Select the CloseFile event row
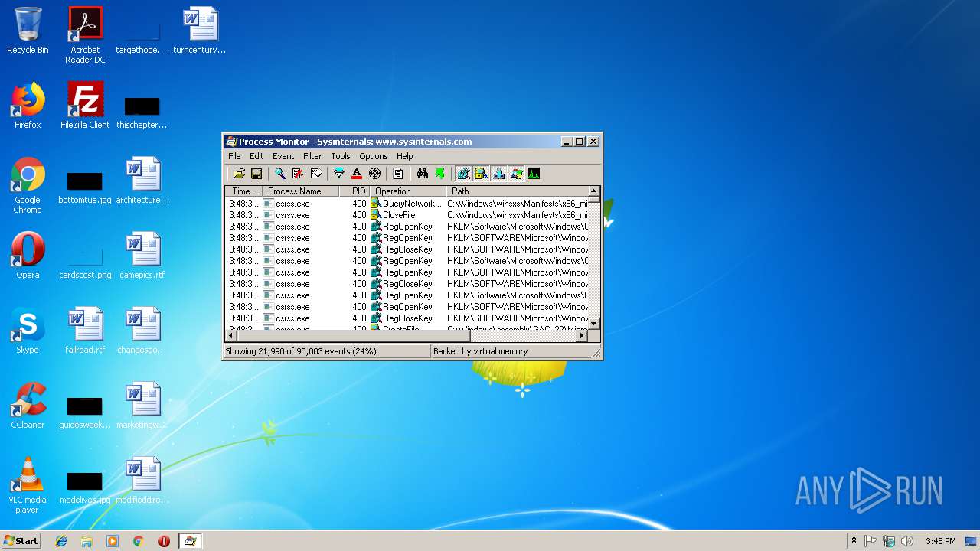Screen dimensions: 980x551 pos(407,215)
